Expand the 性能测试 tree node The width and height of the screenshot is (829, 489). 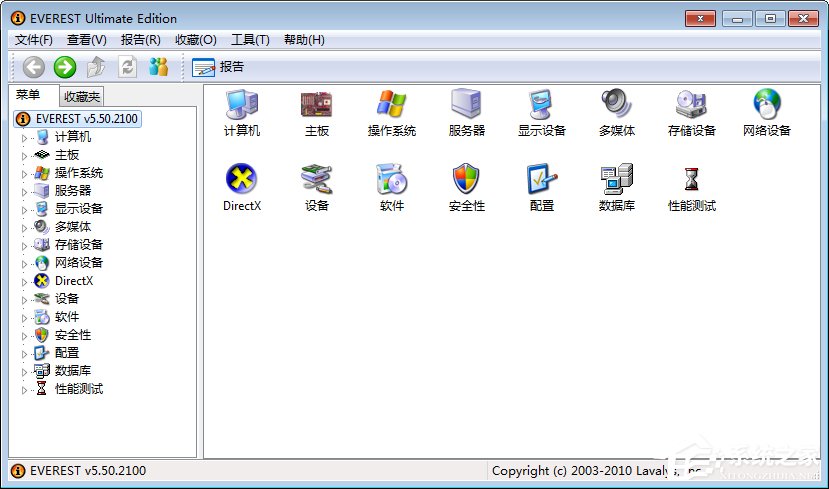(x=25, y=389)
